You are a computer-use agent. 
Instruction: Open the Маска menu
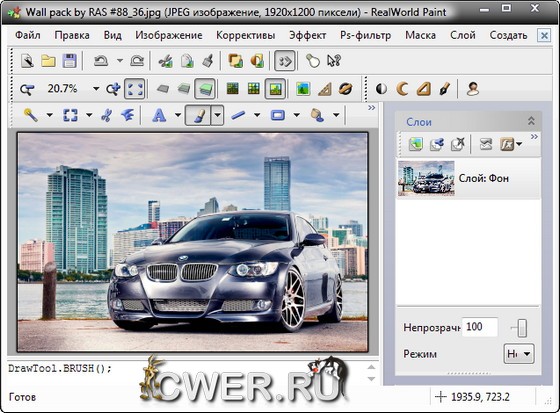420,35
